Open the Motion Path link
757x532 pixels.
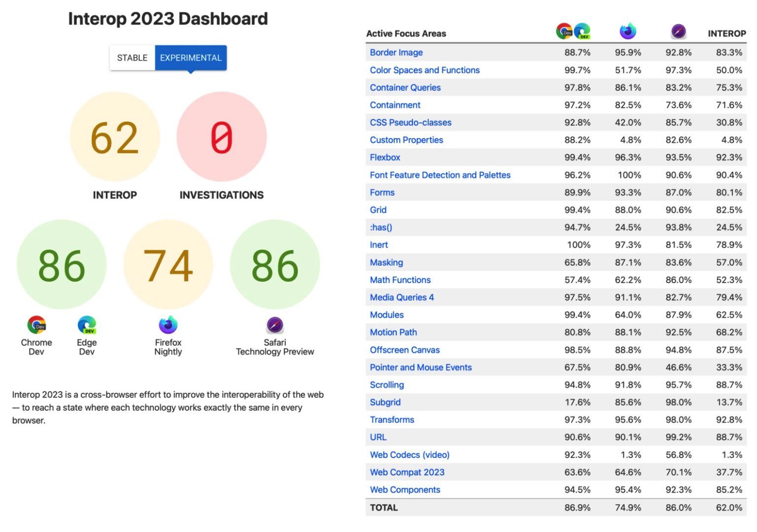click(x=393, y=332)
